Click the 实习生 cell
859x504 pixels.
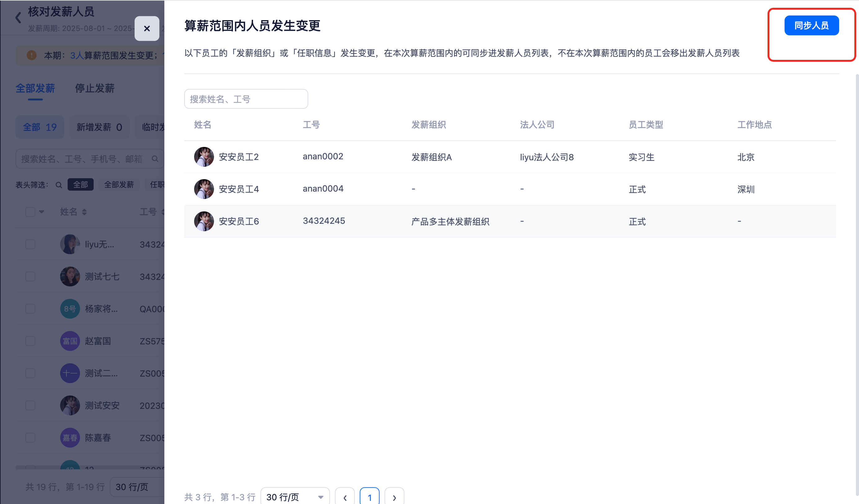(x=641, y=157)
